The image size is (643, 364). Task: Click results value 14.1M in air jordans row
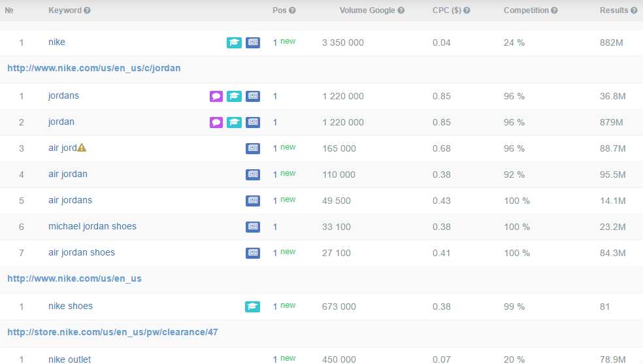613,201
